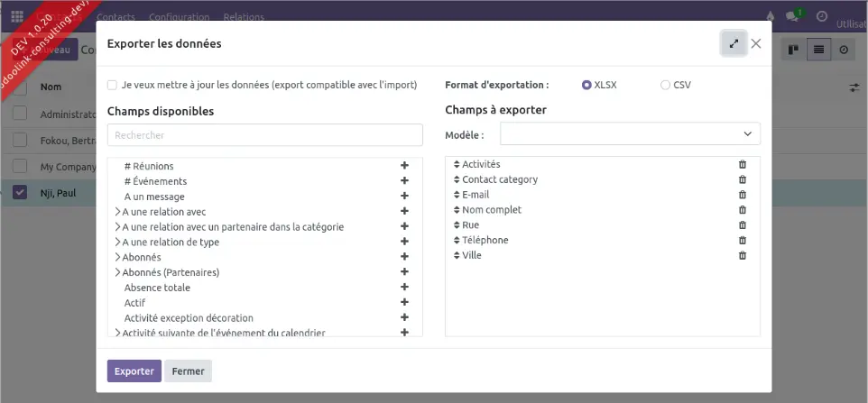Open the Relations menu
This screenshot has height=403, width=868.
244,16
